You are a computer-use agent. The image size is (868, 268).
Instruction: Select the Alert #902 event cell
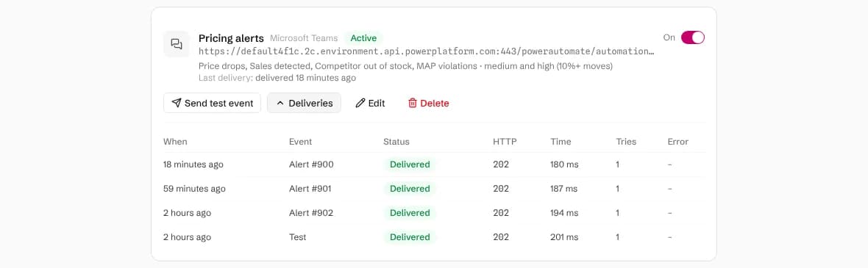tap(311, 213)
